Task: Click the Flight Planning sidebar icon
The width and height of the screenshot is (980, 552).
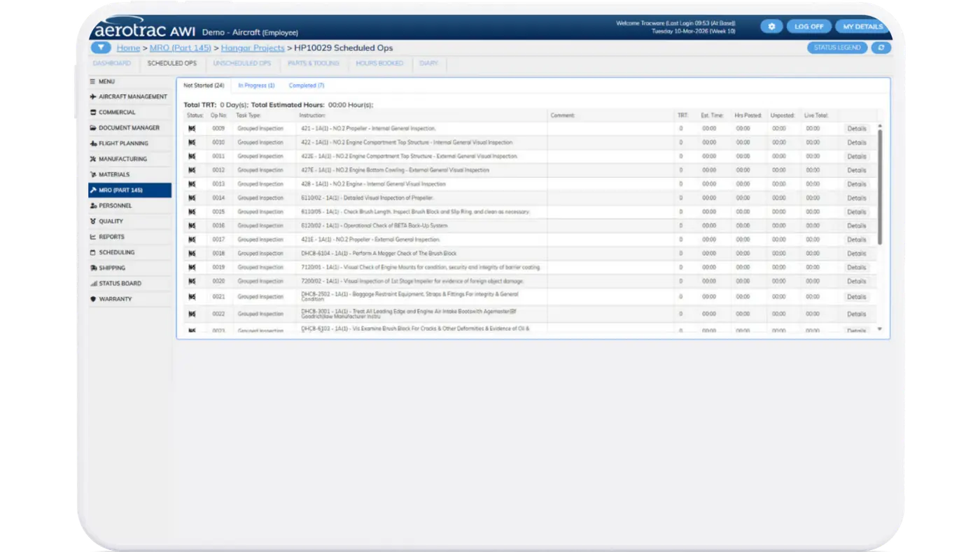Action: click(x=93, y=144)
